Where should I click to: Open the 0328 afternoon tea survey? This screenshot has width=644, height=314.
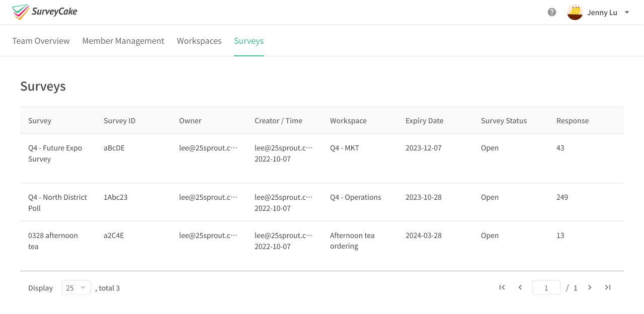(x=53, y=241)
